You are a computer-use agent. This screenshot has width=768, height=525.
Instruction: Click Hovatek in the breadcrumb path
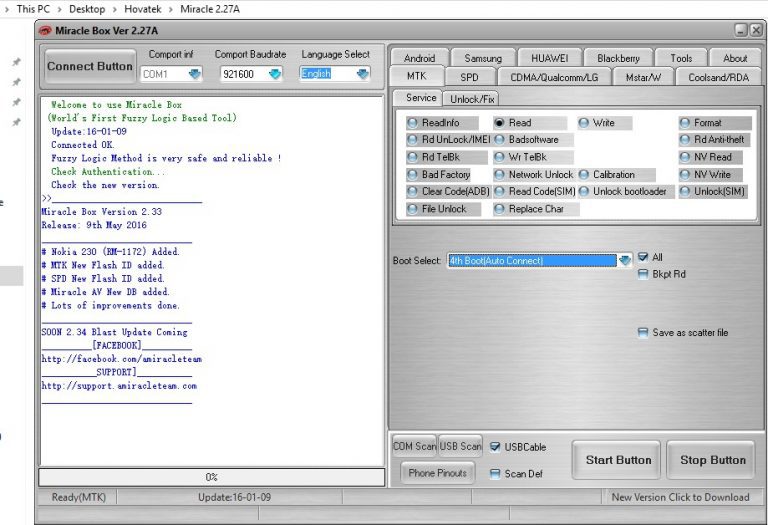pos(143,9)
